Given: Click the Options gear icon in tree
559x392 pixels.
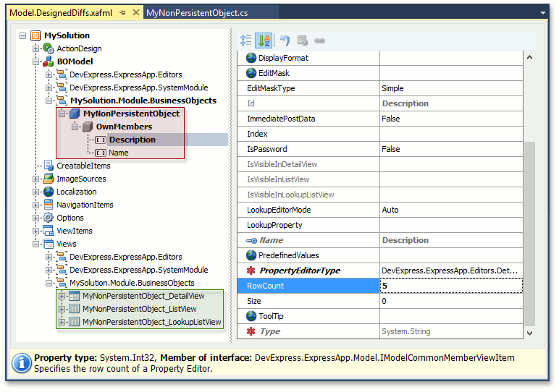Looking at the screenshot, I should (49, 218).
